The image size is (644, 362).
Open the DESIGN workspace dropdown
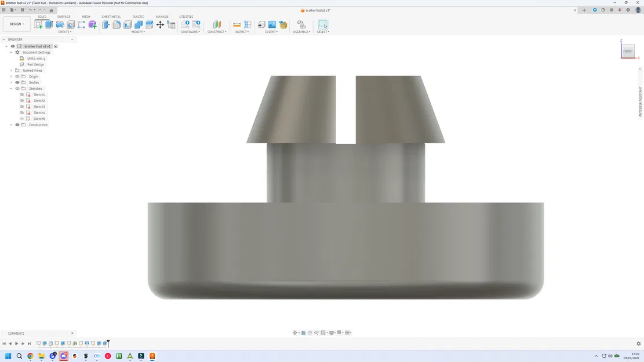point(17,24)
